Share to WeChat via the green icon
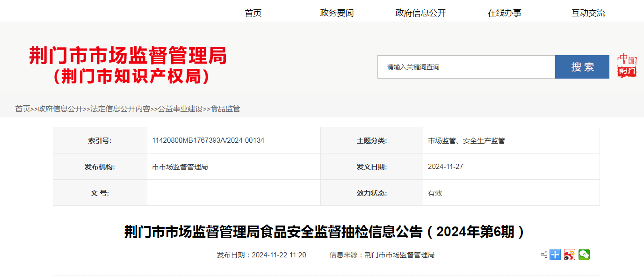644x277 pixels. pyautogui.click(x=584, y=255)
